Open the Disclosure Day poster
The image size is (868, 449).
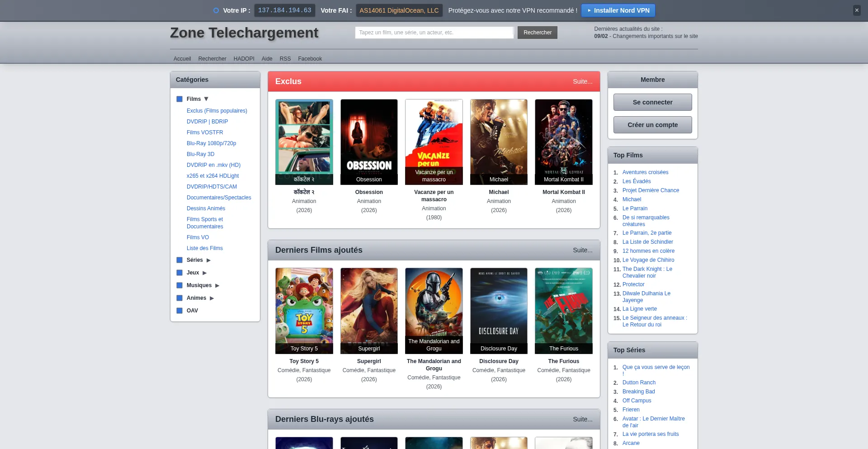pos(499,311)
